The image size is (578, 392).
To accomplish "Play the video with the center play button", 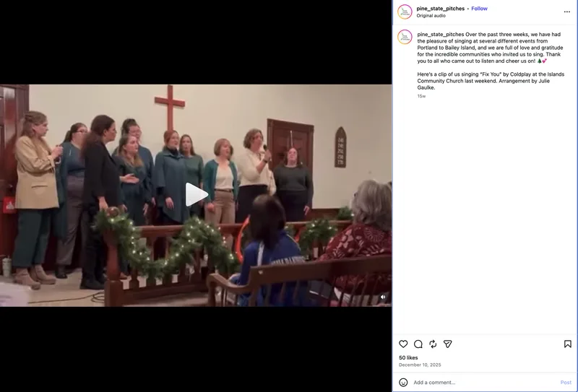I will 196,194.
